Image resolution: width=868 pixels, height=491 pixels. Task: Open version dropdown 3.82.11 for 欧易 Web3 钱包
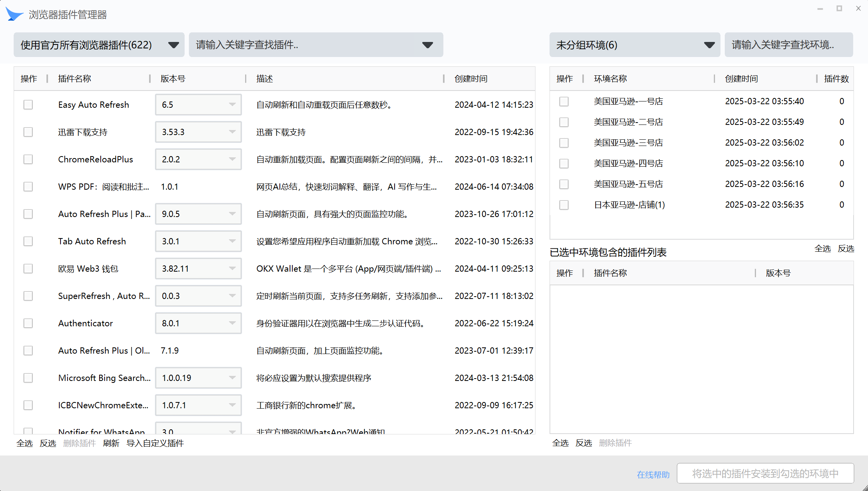[198, 269]
